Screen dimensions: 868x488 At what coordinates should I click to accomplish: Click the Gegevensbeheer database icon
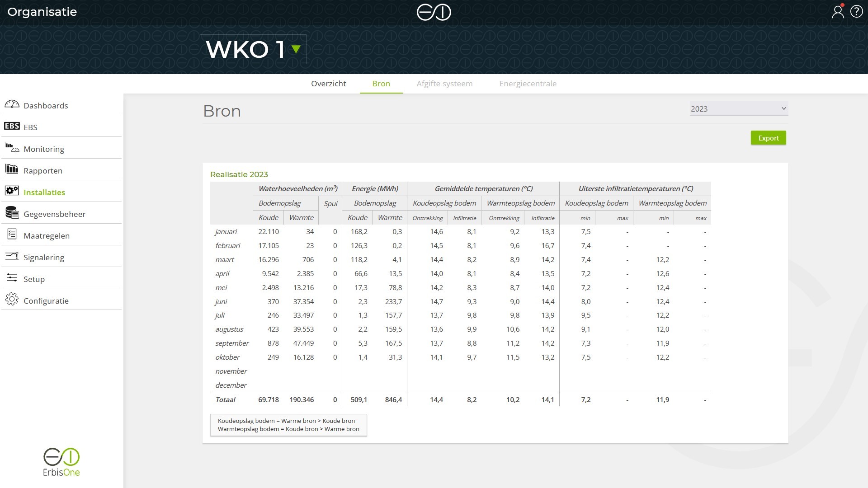pyautogui.click(x=12, y=212)
